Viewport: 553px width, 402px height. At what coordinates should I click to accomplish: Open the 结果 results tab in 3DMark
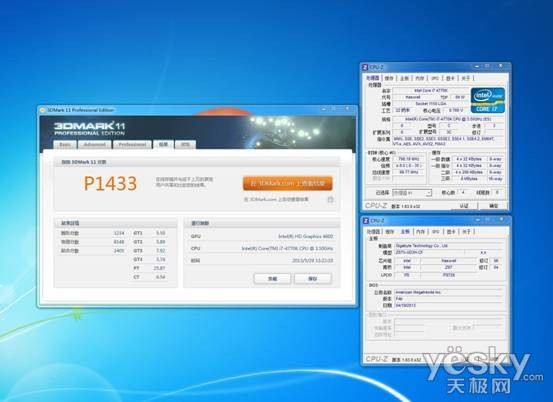(163, 144)
